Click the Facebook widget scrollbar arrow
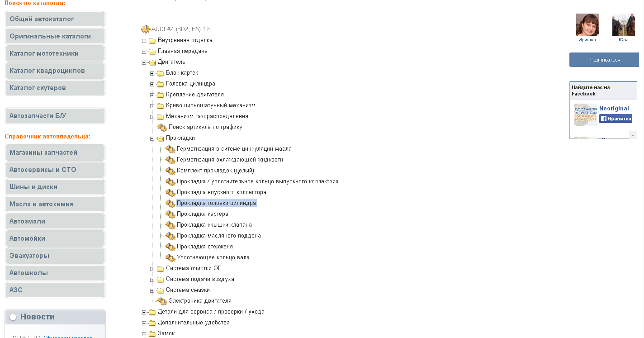Image resolution: width=644 pixels, height=338 pixels. pos(633,135)
